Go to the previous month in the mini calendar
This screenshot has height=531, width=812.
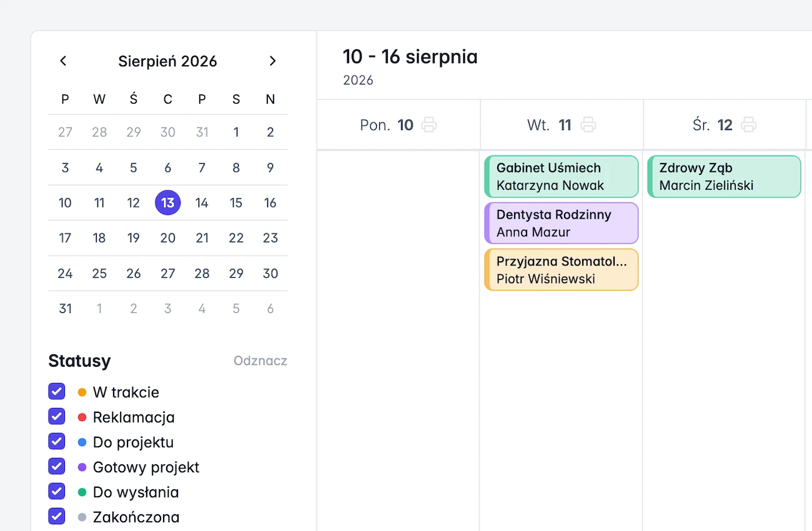pyautogui.click(x=63, y=61)
